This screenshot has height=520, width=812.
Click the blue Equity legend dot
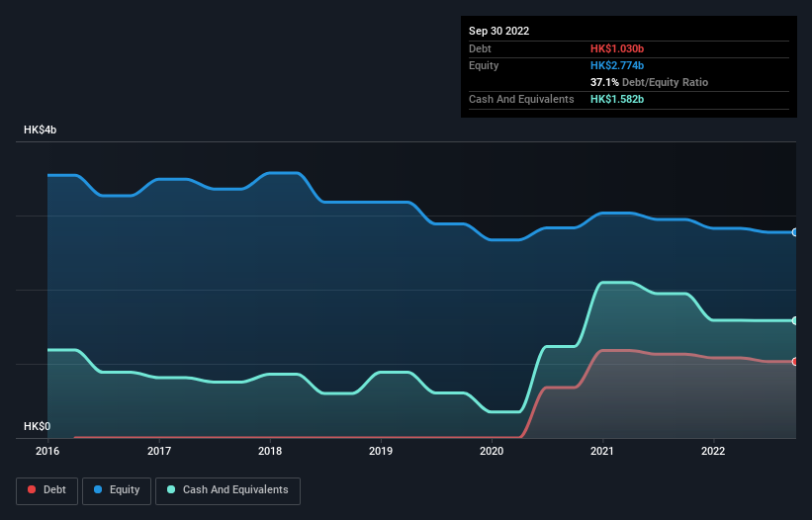tap(98, 489)
